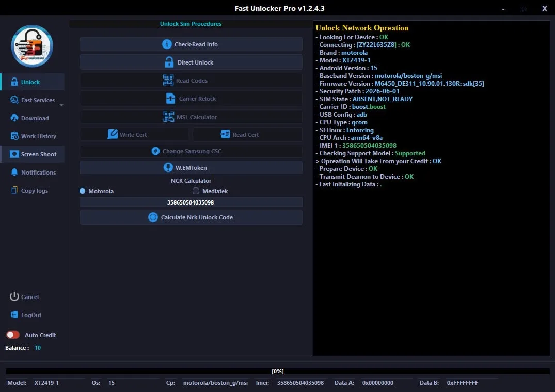Click the Check-Read Info button

point(191,44)
